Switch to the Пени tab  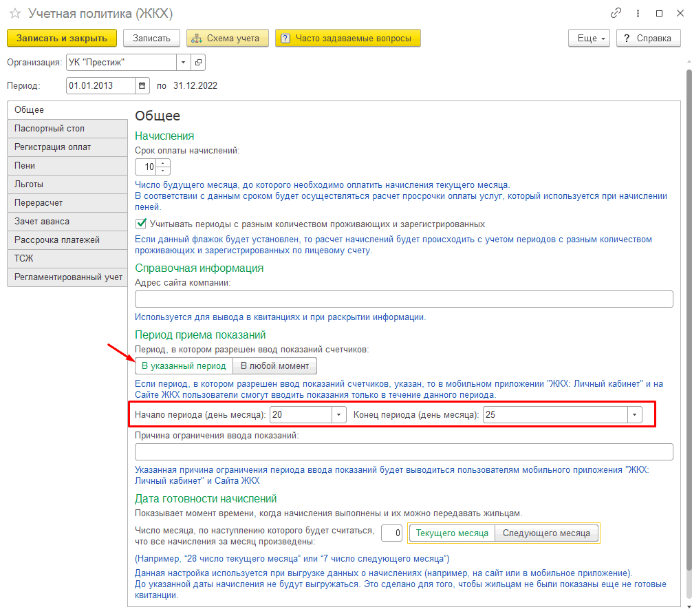pos(67,166)
